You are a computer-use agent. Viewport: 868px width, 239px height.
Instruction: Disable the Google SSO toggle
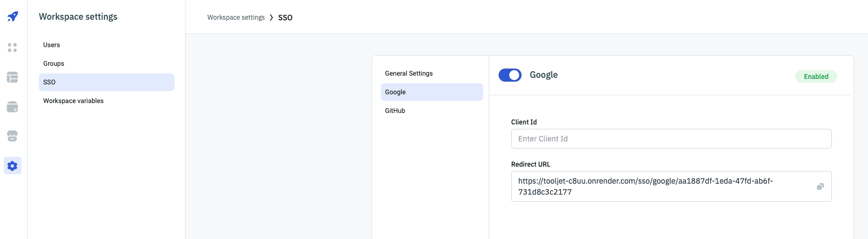(x=510, y=75)
